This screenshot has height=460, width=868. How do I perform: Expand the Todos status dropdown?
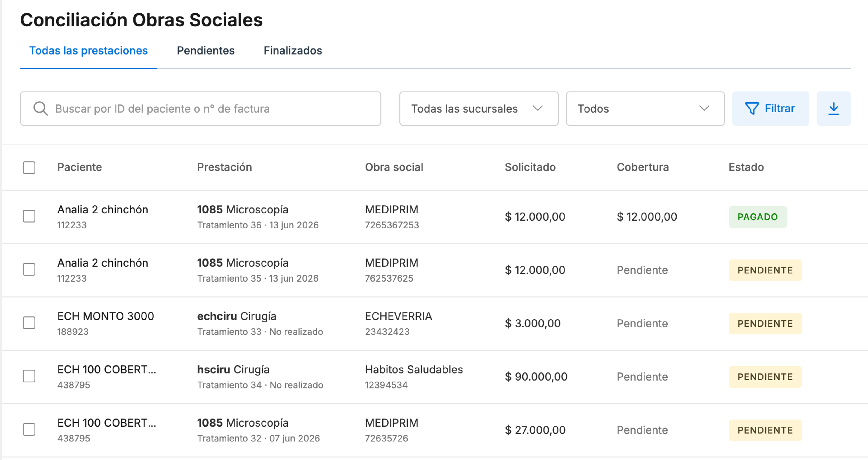[645, 109]
